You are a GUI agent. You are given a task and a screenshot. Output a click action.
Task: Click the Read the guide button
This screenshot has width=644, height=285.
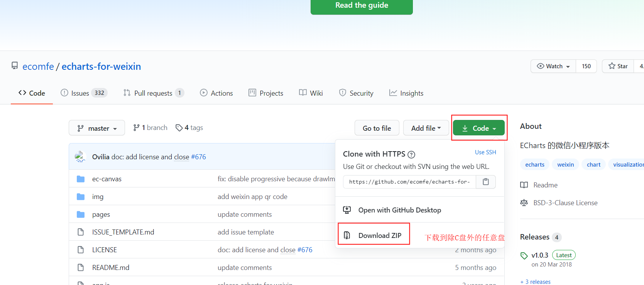(362, 6)
